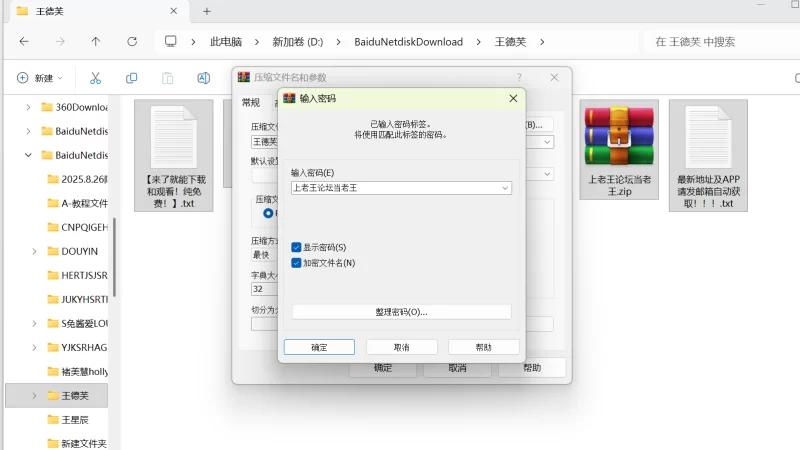Open a new Explorer tab with plus

pos(207,11)
